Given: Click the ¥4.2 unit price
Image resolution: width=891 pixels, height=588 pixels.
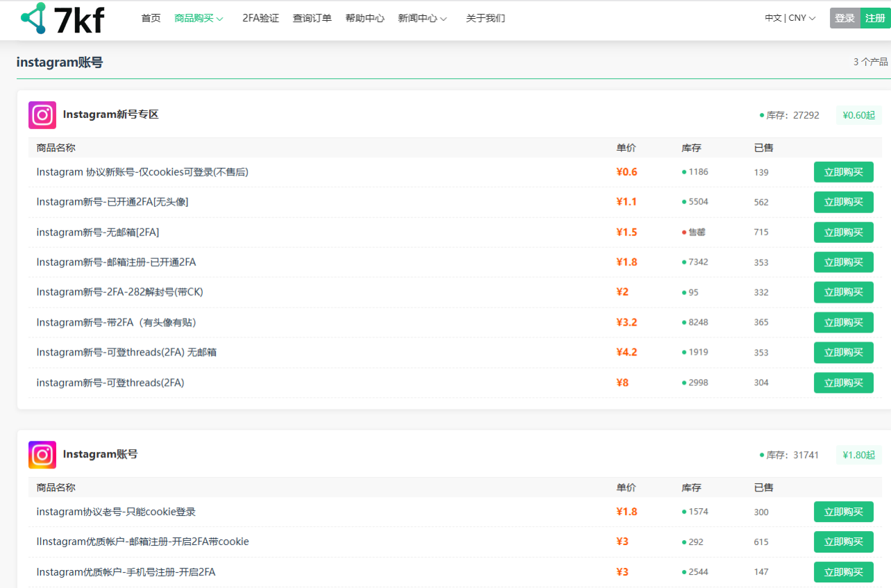Looking at the screenshot, I should pyautogui.click(x=626, y=353).
